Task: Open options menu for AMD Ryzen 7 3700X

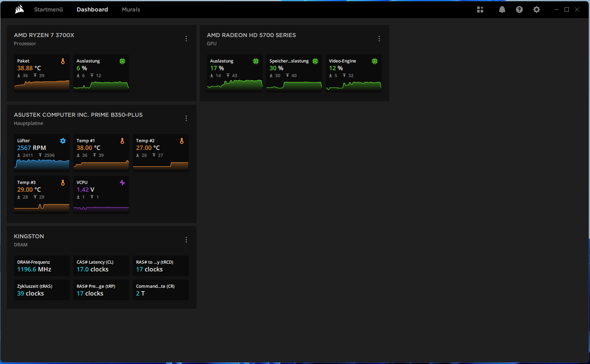Action: [x=186, y=38]
